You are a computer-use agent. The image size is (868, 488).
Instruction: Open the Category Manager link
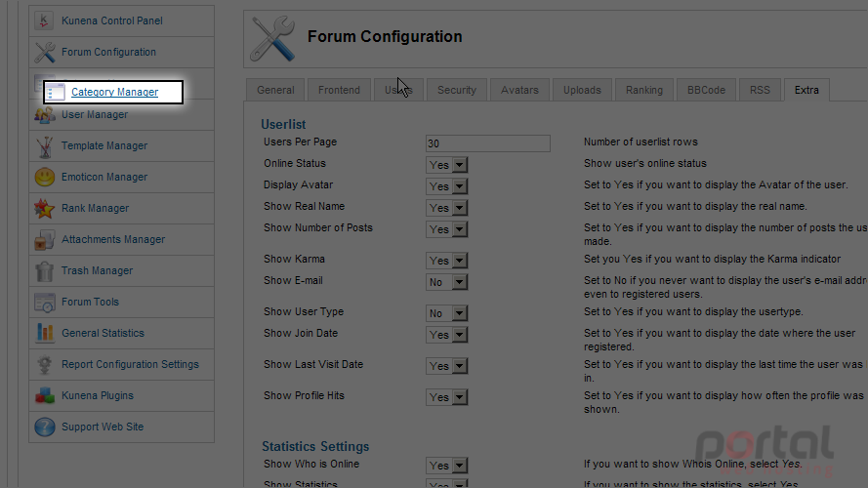114,92
